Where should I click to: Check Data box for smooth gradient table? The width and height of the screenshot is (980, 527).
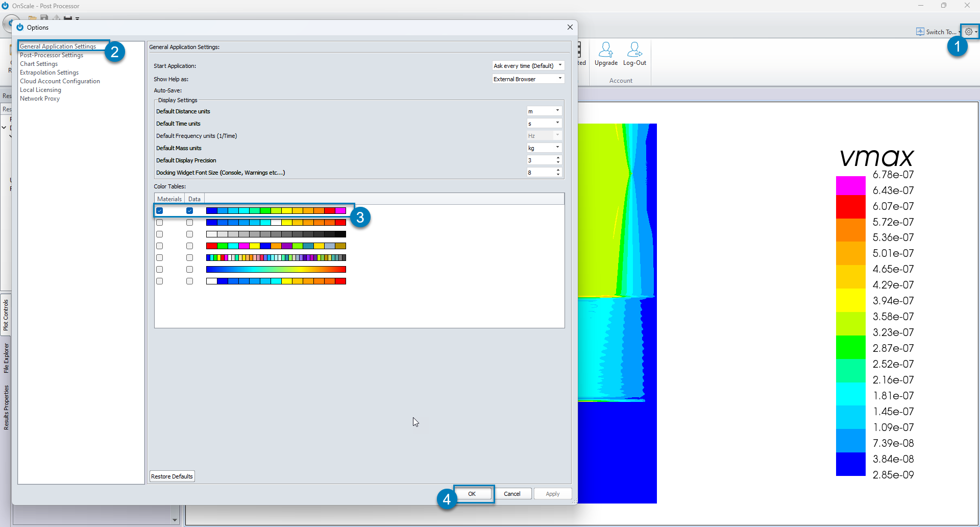190,269
